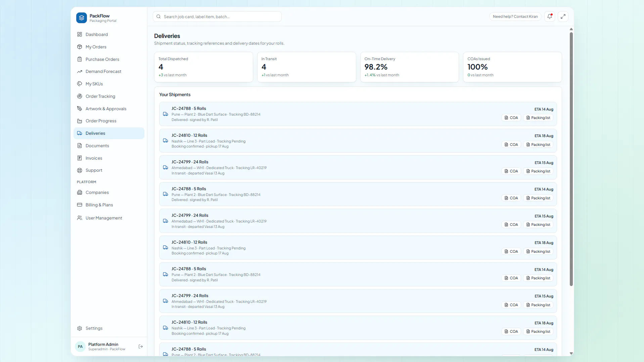This screenshot has height=362, width=644.
Task: Click the On-Time Delivery 98.2% card
Action: coord(410,67)
